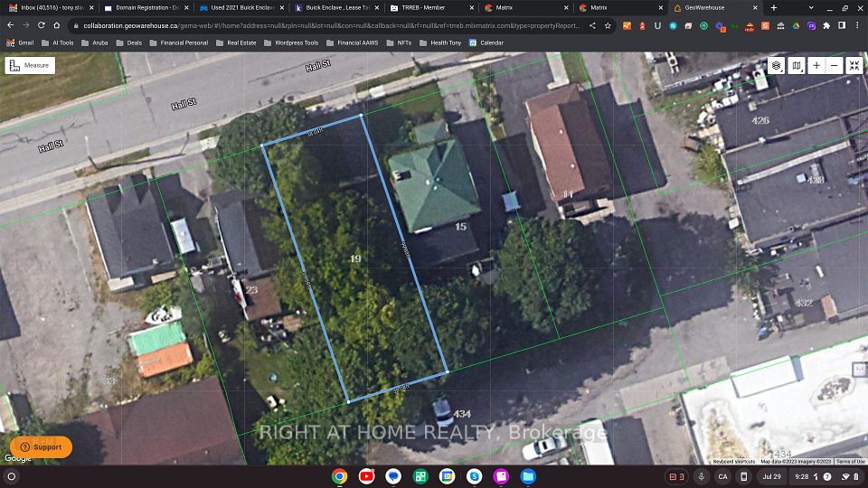Switch to the TRREB - Member tab
Screen dimensions: 868x488
pyautogui.click(x=432, y=8)
